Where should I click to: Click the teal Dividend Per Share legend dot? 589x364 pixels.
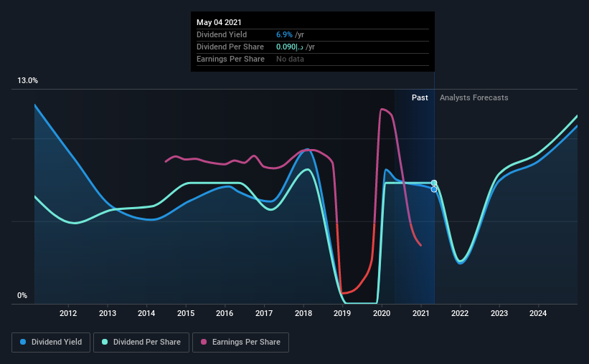pos(105,342)
